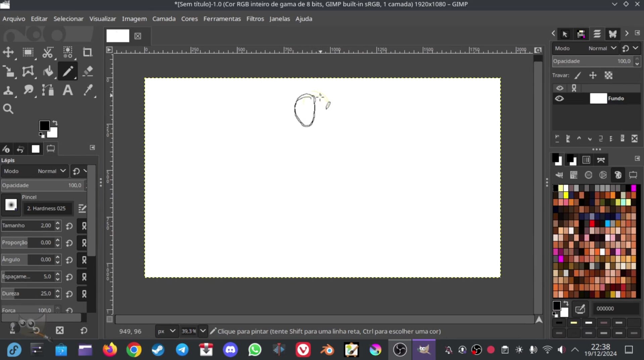Open the Ferramentas menu
Screen dimensions: 644x360
(222, 19)
